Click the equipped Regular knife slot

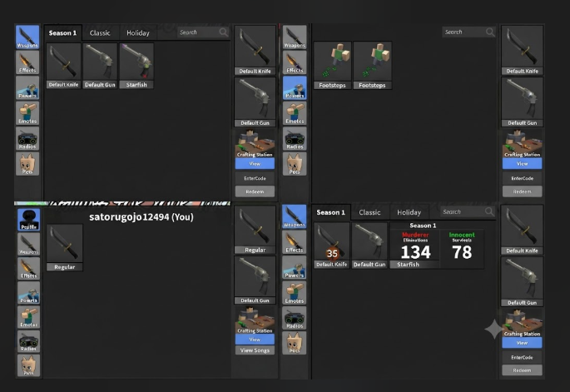click(255, 230)
